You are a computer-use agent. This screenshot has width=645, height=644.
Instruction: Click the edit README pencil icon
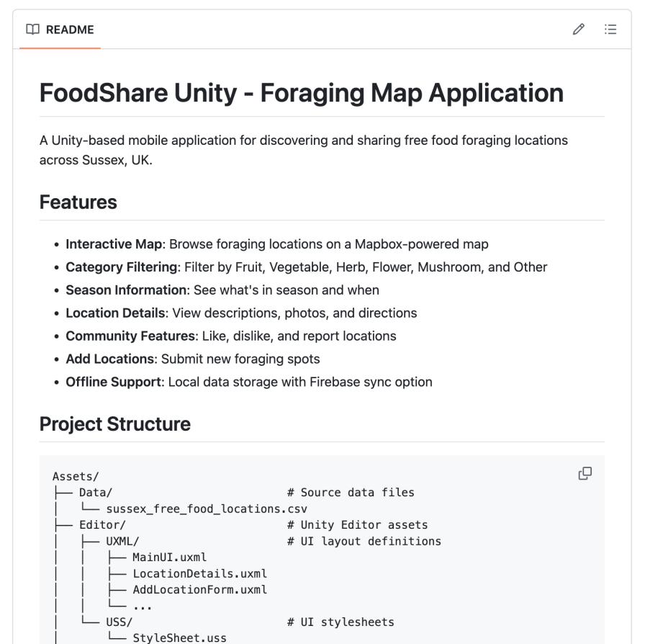point(578,30)
